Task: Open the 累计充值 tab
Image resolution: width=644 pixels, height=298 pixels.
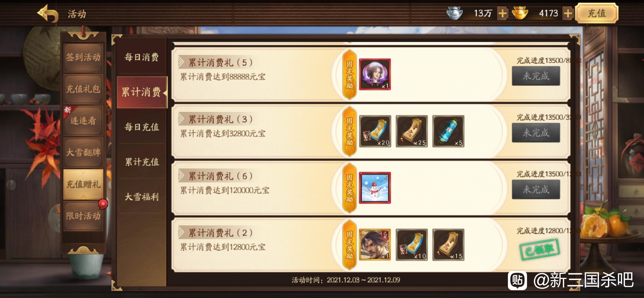Action: coord(142,162)
